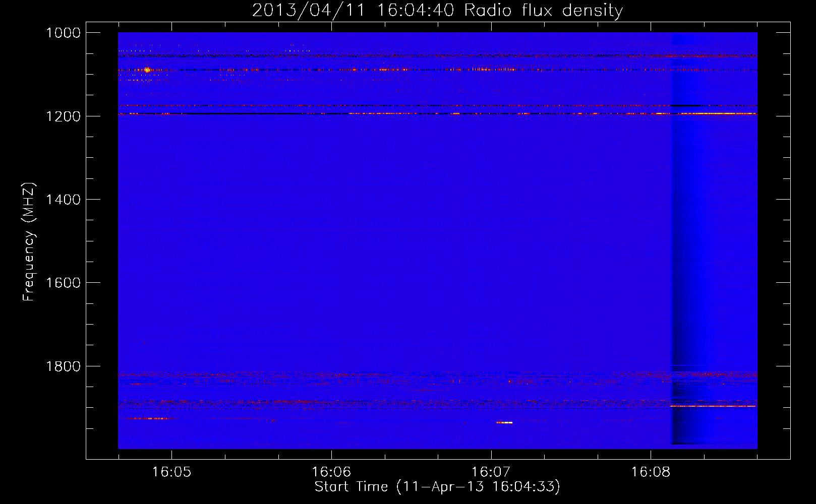Click the 16:08 time tick label
816x504 pixels.
(651, 472)
